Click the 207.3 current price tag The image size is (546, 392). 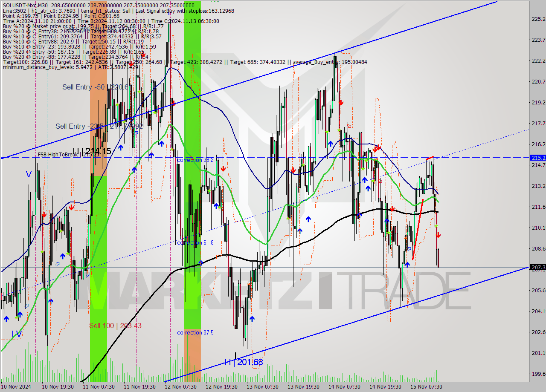pyautogui.click(x=537, y=268)
